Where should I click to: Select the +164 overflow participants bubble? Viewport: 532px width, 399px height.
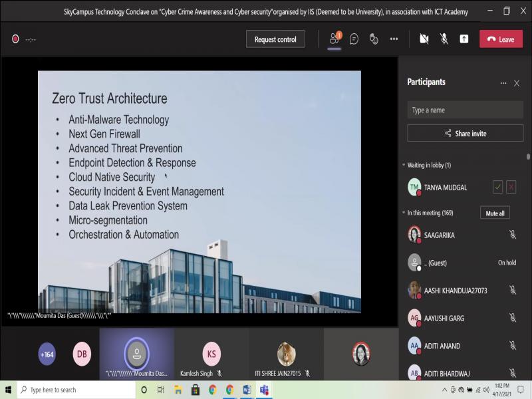(47, 354)
